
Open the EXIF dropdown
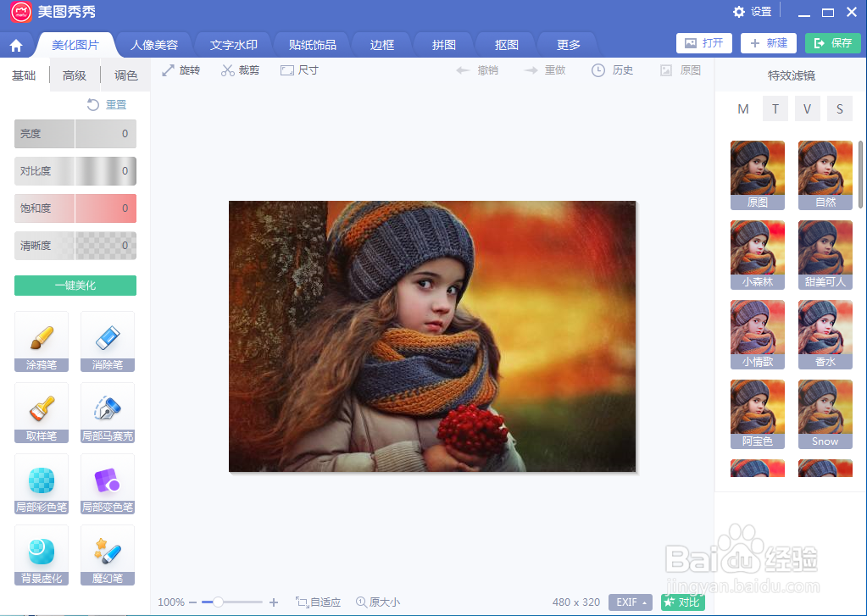(x=630, y=602)
